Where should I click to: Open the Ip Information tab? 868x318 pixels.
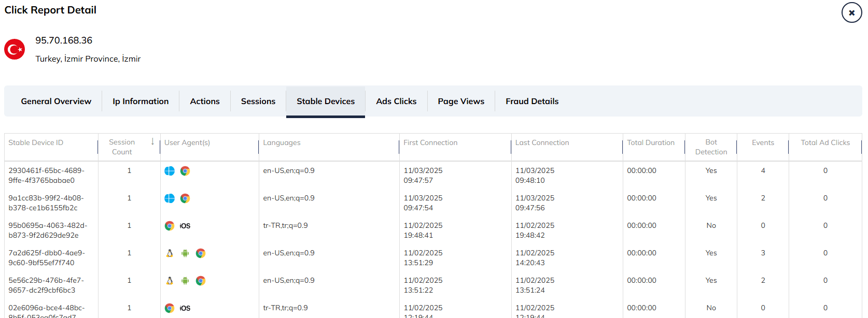[x=141, y=102]
